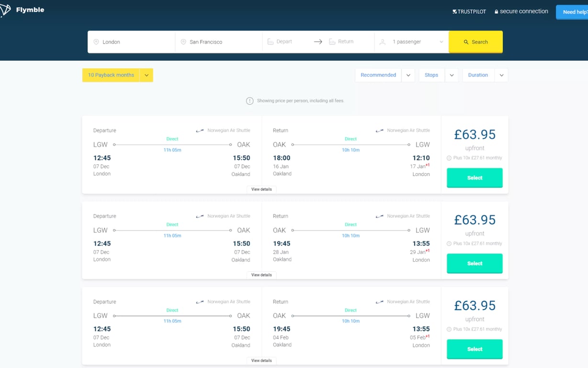Click the price per person notice text
The width and height of the screenshot is (588, 368).
(300, 101)
